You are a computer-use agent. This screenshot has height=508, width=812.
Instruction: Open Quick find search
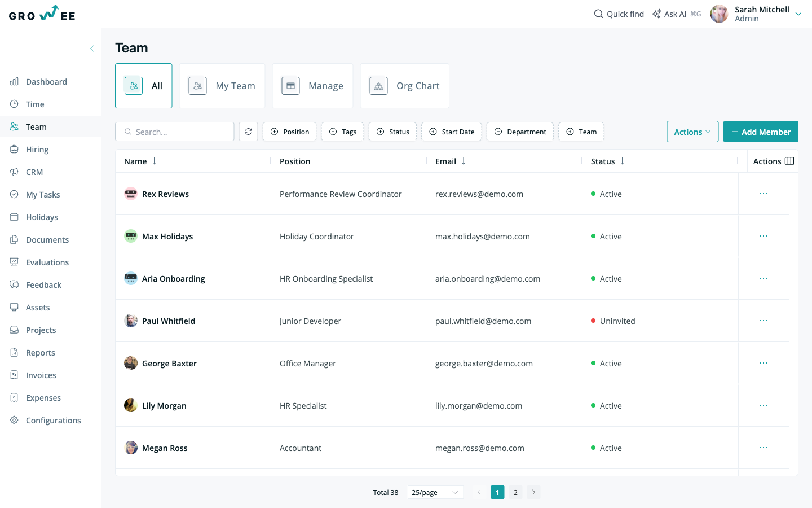click(619, 14)
